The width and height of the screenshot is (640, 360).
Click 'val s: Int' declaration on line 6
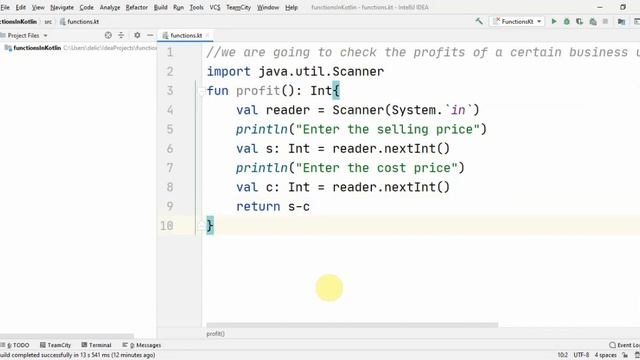click(273, 149)
